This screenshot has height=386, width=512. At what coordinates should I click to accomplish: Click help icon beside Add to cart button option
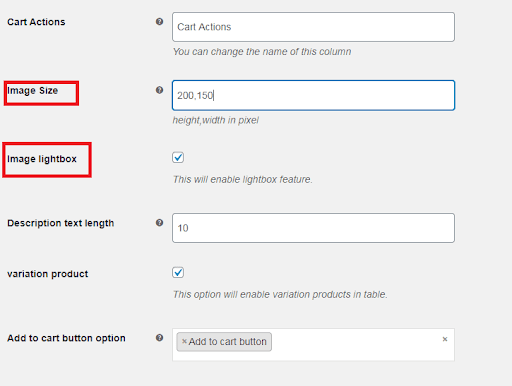click(159, 338)
